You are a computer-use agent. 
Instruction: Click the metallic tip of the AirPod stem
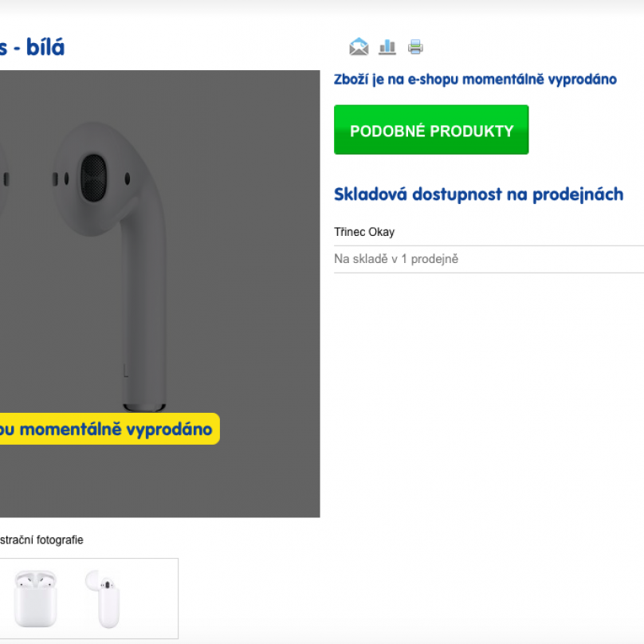(144, 407)
